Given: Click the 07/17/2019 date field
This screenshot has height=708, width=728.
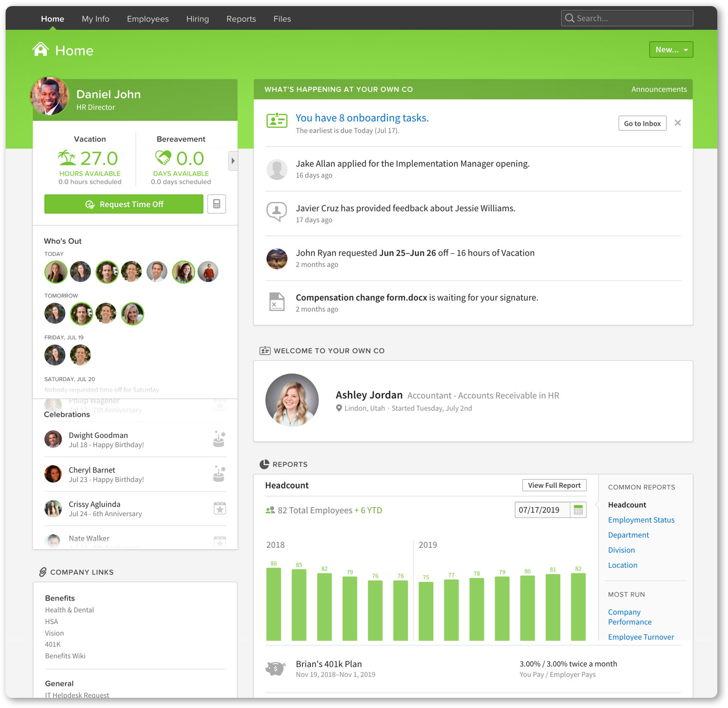Looking at the screenshot, I should (x=542, y=510).
